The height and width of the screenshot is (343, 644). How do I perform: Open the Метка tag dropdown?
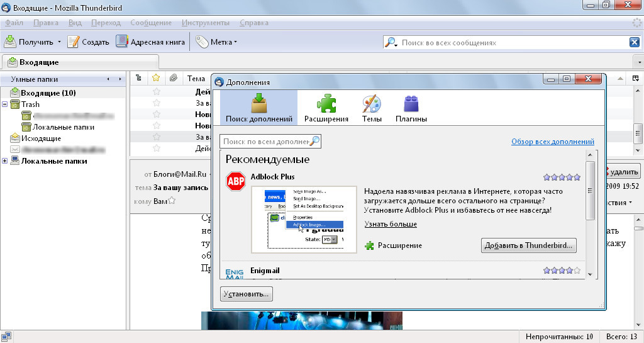(216, 42)
